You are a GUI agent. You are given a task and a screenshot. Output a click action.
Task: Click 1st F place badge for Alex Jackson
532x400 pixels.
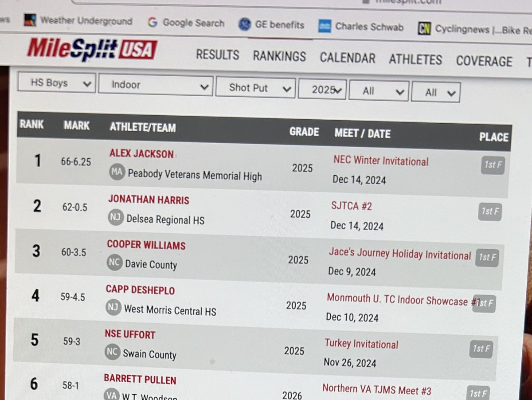[493, 165]
